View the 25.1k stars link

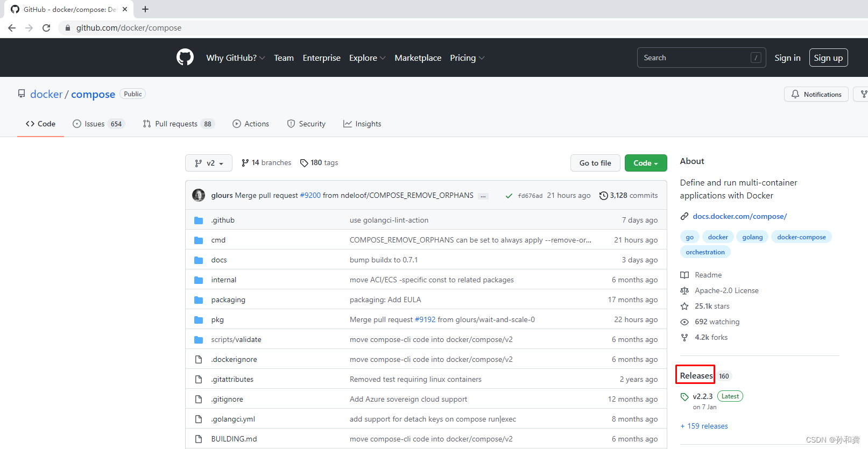point(705,306)
